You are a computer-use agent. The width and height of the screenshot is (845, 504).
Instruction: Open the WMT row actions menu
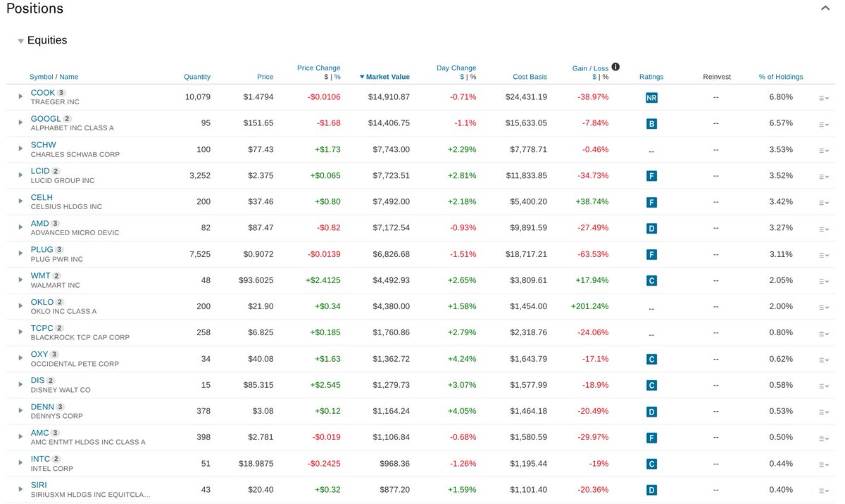[824, 281]
